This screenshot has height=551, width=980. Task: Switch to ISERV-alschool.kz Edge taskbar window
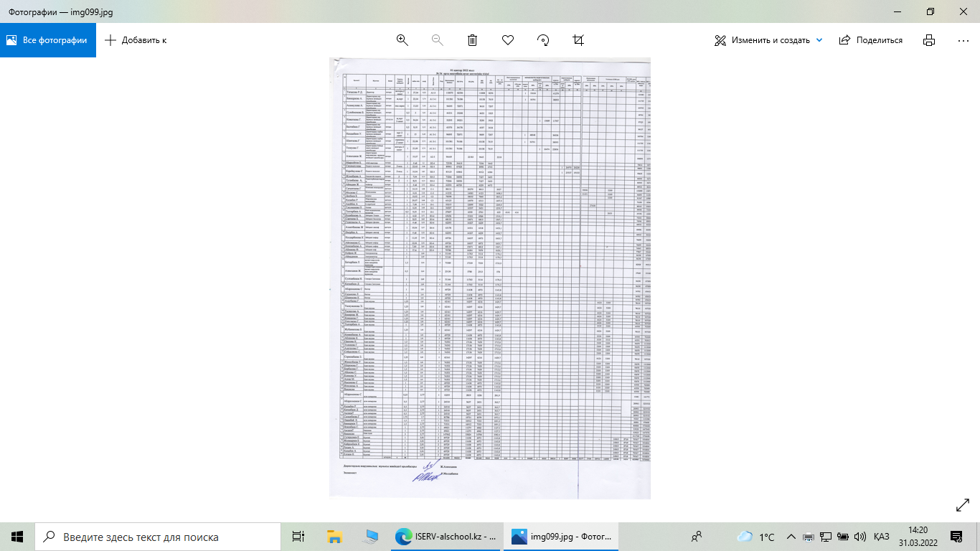446,537
